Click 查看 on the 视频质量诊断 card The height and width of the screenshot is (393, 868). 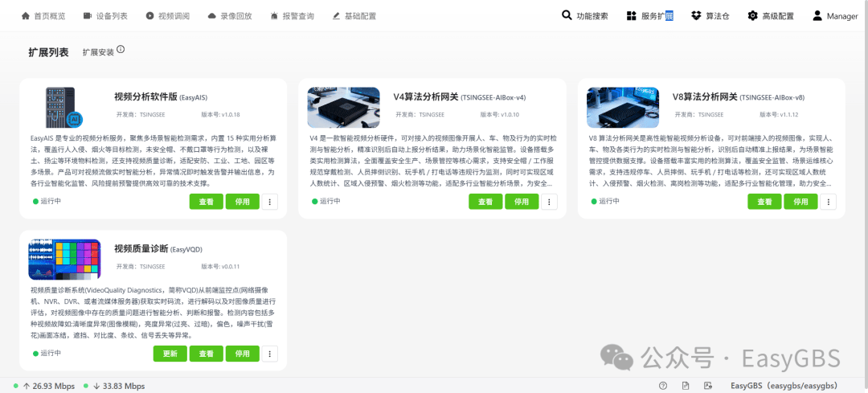[206, 354]
